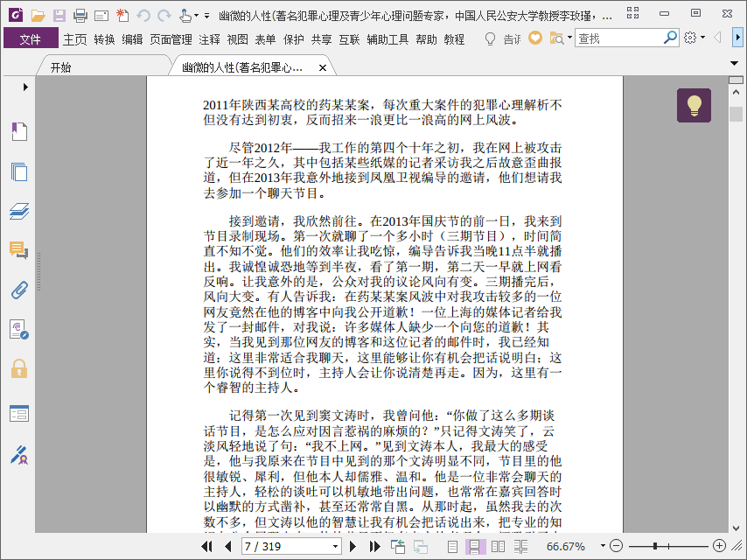Expand the left navigation panel arrow

pos(25,87)
